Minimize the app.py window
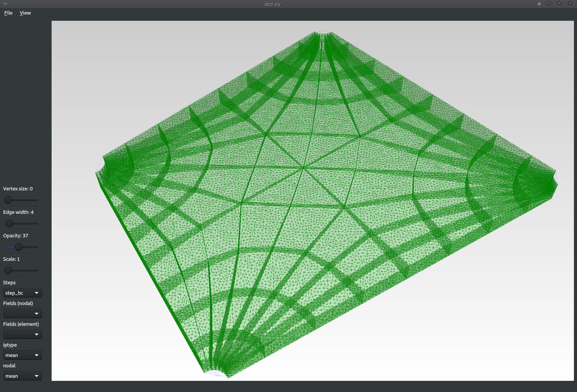This screenshot has height=392, width=577. point(548,4)
